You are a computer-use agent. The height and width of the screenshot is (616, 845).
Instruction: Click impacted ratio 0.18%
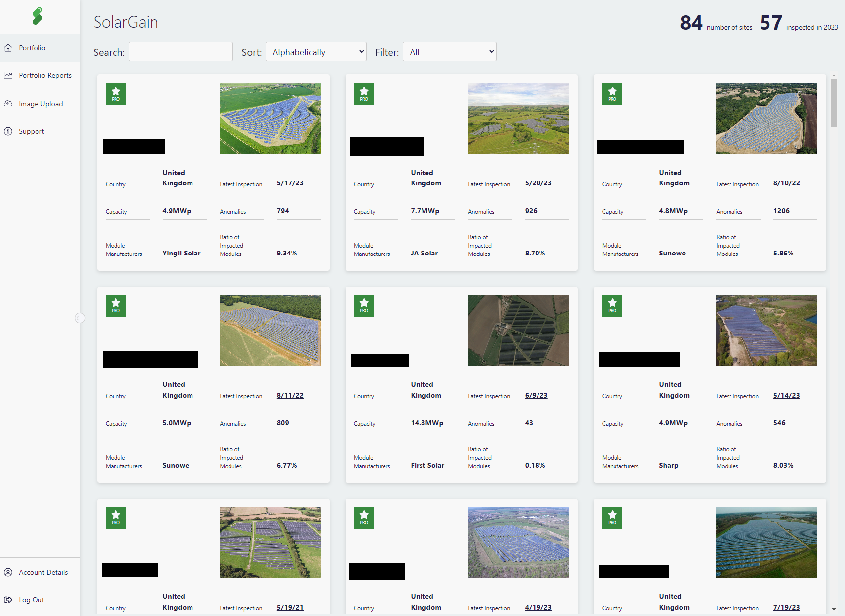tap(535, 465)
